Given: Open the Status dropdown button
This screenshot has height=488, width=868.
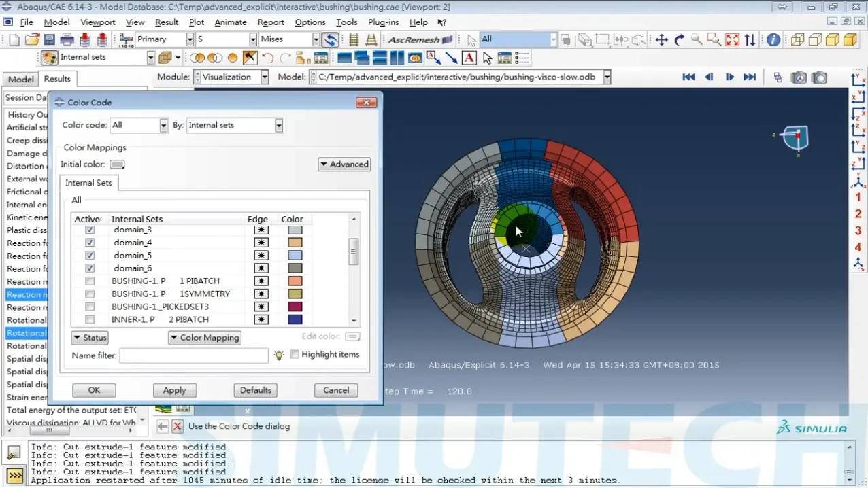Looking at the screenshot, I should 90,338.
